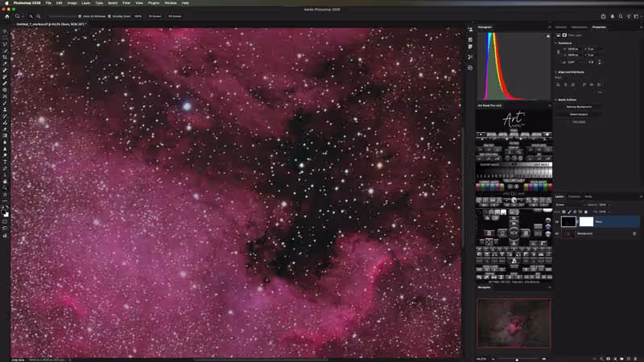Click Add layer mask icon
Screen dimensions: 644x362
click(609, 359)
